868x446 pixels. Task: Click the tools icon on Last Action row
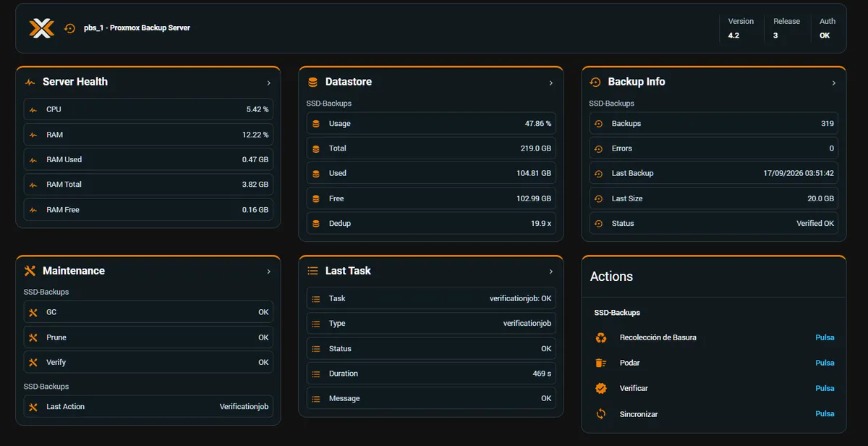coord(33,407)
